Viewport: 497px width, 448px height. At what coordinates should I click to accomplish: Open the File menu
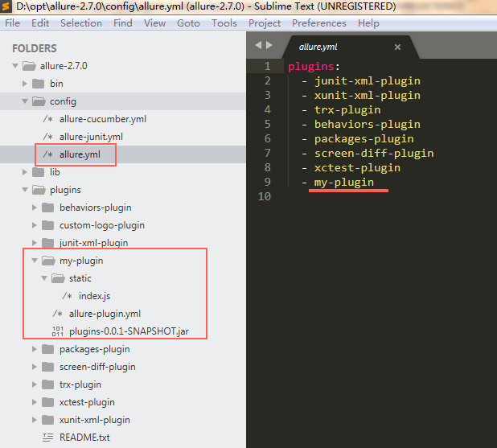coord(12,23)
